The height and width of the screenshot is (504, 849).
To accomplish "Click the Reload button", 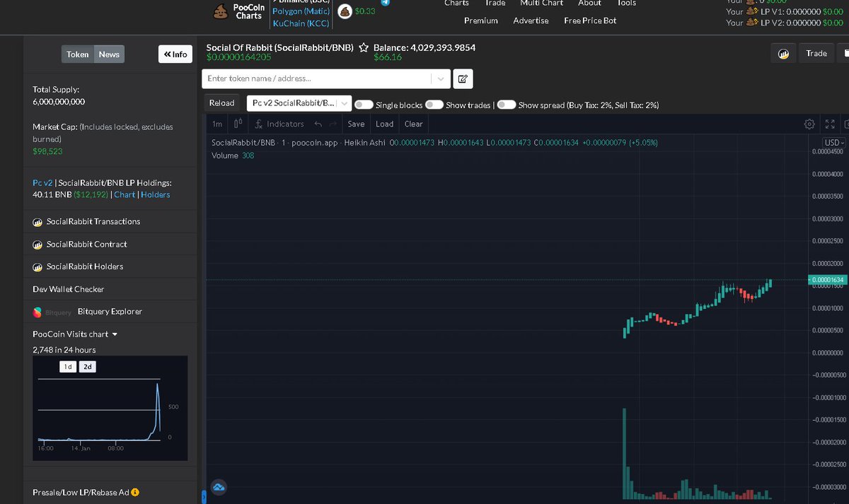I will 221,103.
